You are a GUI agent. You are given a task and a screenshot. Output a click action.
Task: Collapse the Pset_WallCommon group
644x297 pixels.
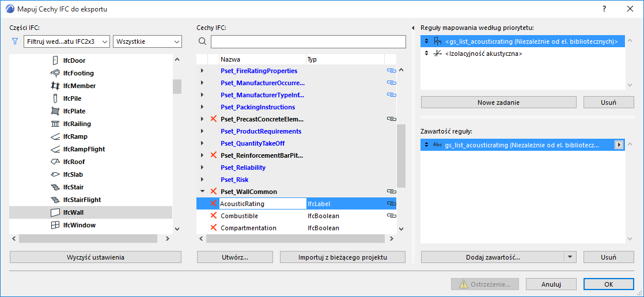(x=202, y=192)
